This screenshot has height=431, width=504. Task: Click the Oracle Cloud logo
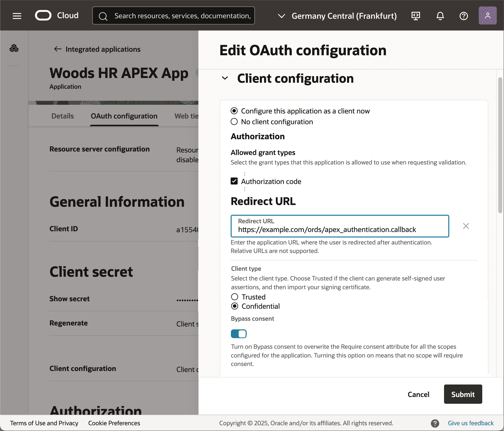tap(57, 15)
